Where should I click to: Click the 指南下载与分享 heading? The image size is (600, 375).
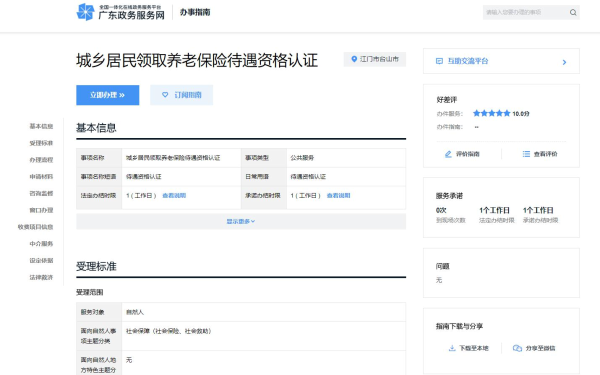459,326
